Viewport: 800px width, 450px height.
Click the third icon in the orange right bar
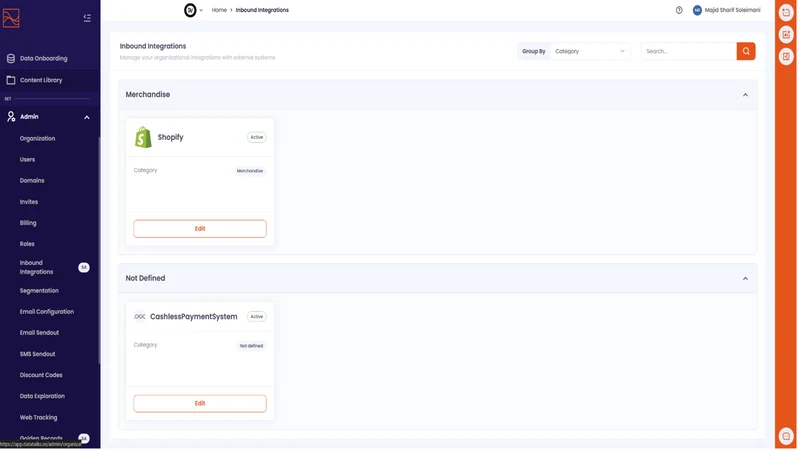[786, 57]
